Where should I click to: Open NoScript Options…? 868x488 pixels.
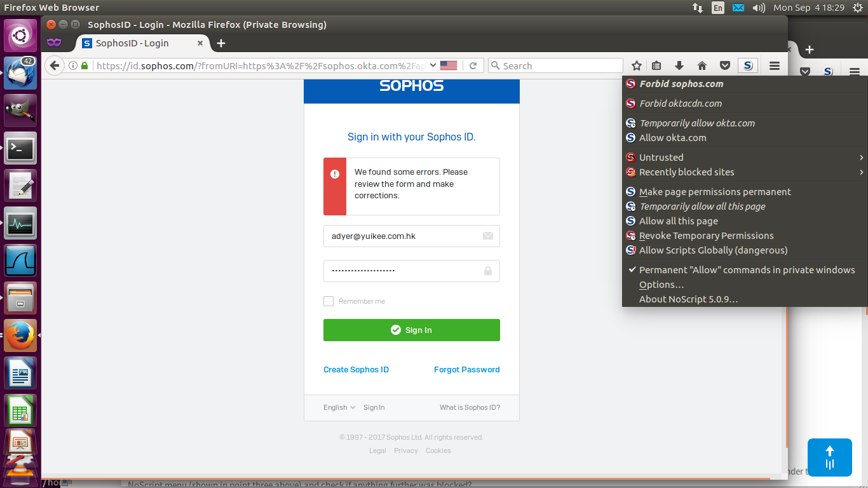coord(745,285)
